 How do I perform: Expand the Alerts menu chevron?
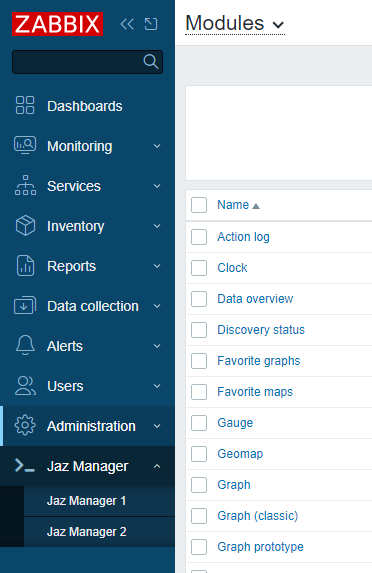pos(157,346)
